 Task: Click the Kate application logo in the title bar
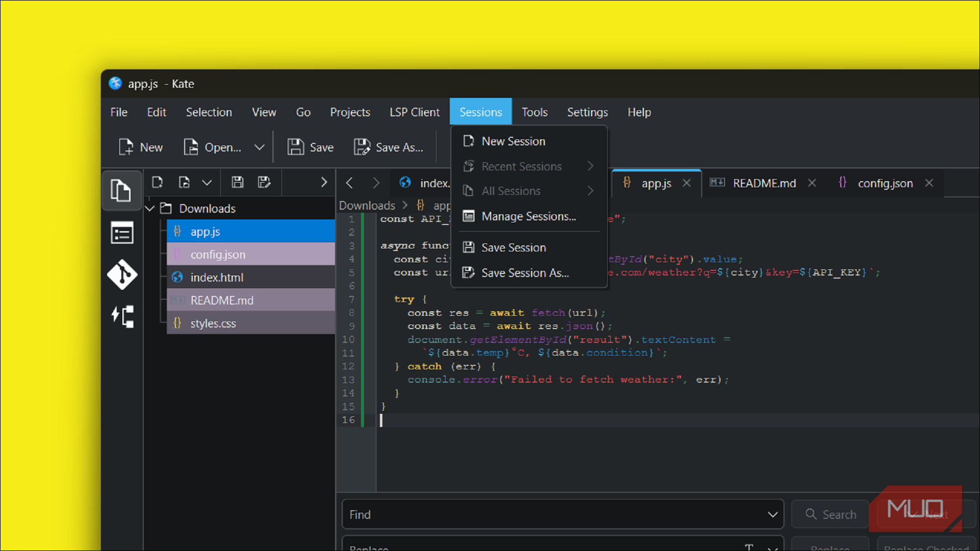pyautogui.click(x=116, y=83)
